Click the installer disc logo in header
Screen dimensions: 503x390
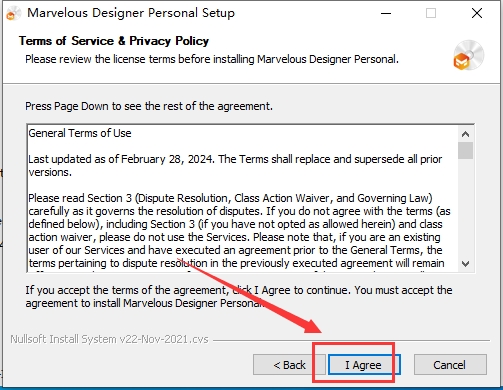coord(469,55)
